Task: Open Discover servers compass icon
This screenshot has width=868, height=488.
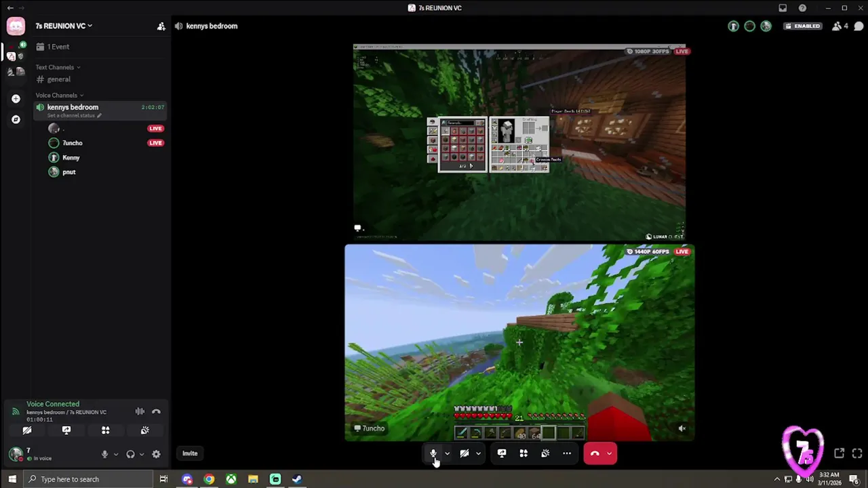Action: pos(16,119)
